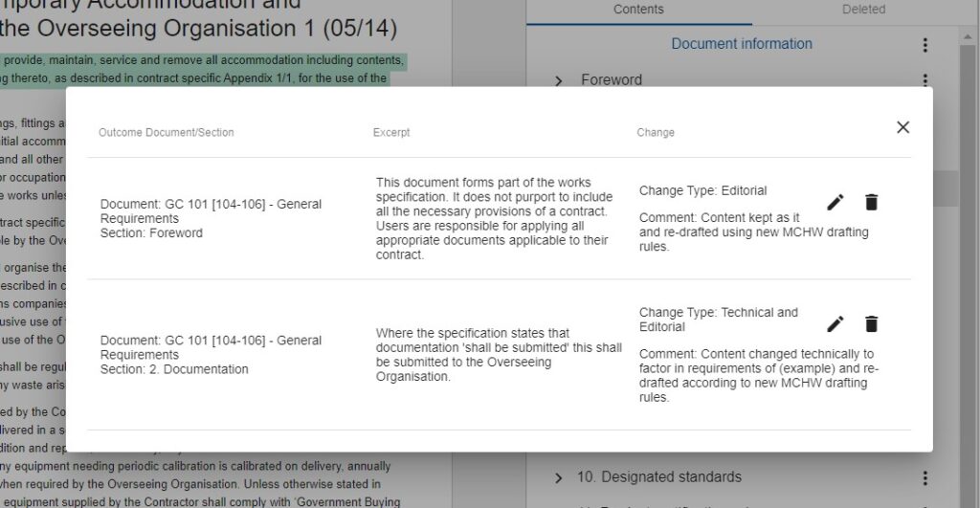Screen dimensions: 980x508
Task: Delete the Foreword change entry
Action: (871, 202)
